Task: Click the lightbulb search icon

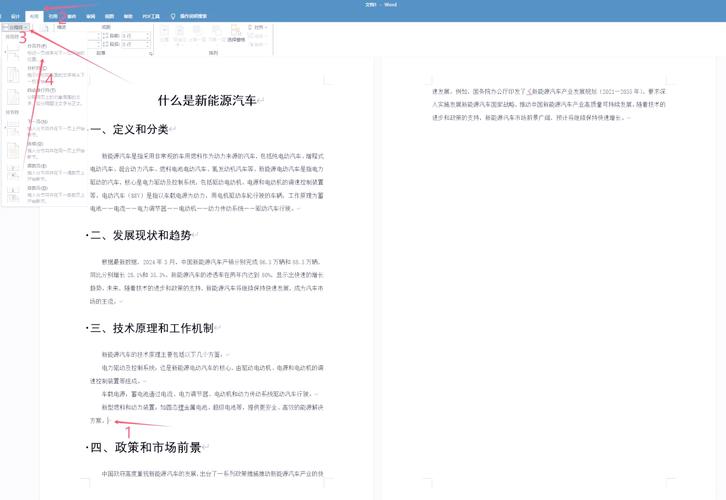Action: pyautogui.click(x=173, y=16)
